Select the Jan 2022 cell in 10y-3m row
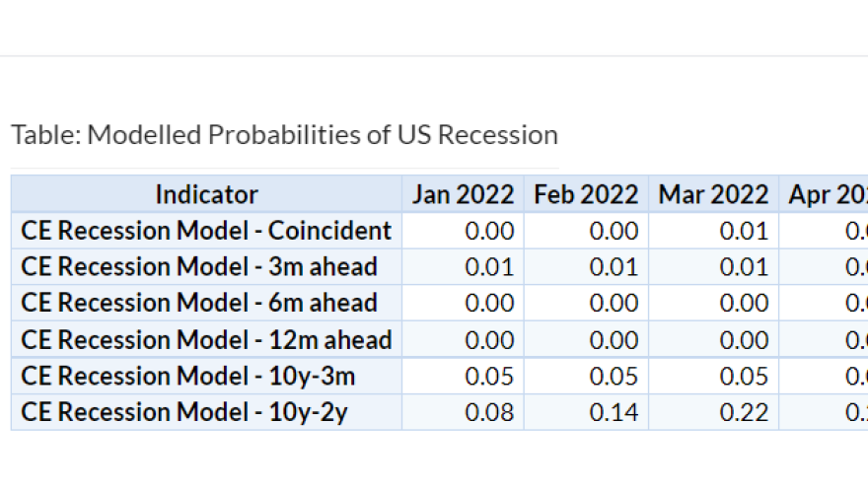This screenshot has width=868, height=493. pos(489,377)
